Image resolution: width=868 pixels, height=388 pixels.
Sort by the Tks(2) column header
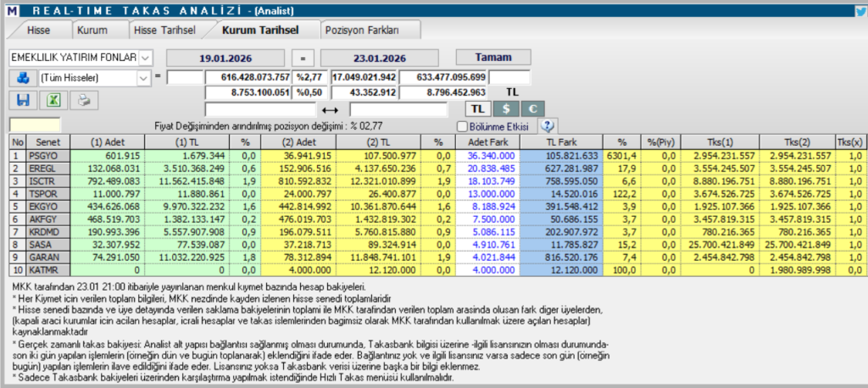(797, 142)
